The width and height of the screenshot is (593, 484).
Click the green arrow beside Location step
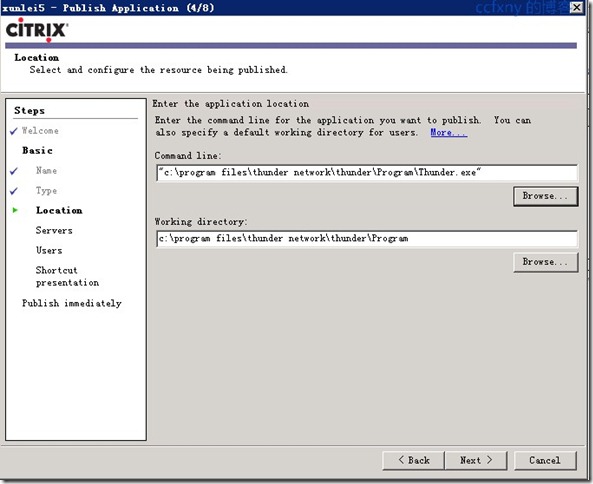pyautogui.click(x=15, y=210)
